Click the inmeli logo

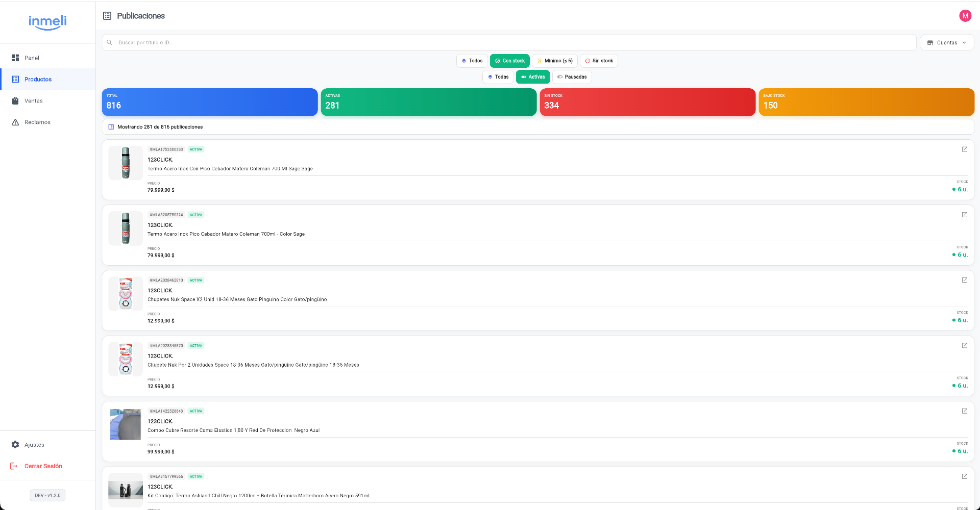(x=47, y=22)
